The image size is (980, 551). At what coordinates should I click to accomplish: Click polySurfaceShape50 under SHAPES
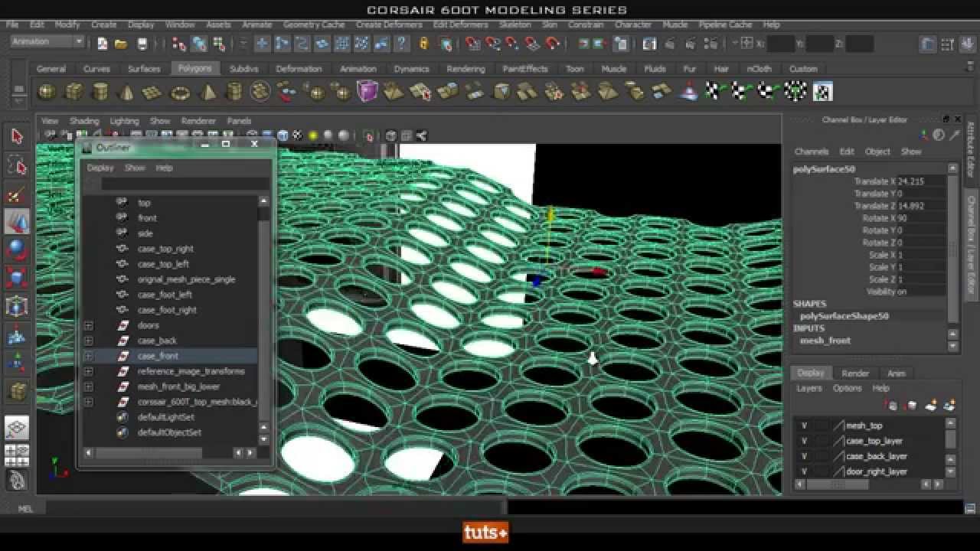[844, 316]
